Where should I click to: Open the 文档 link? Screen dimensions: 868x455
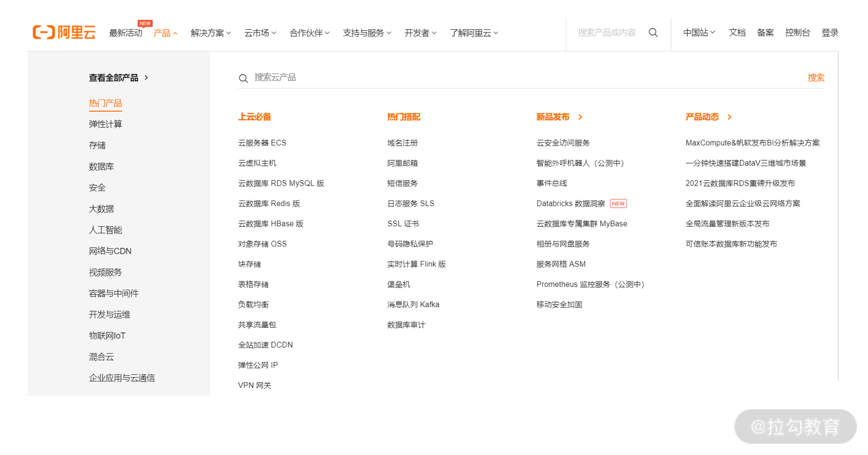point(737,32)
